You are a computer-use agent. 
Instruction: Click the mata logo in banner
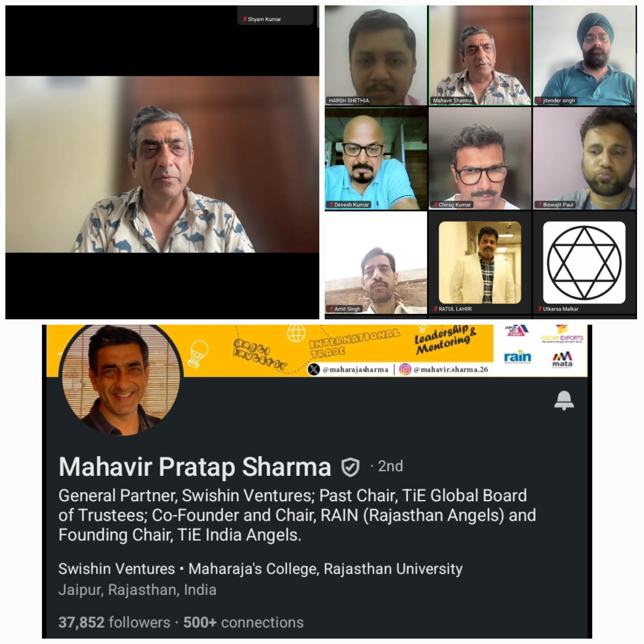click(562, 359)
